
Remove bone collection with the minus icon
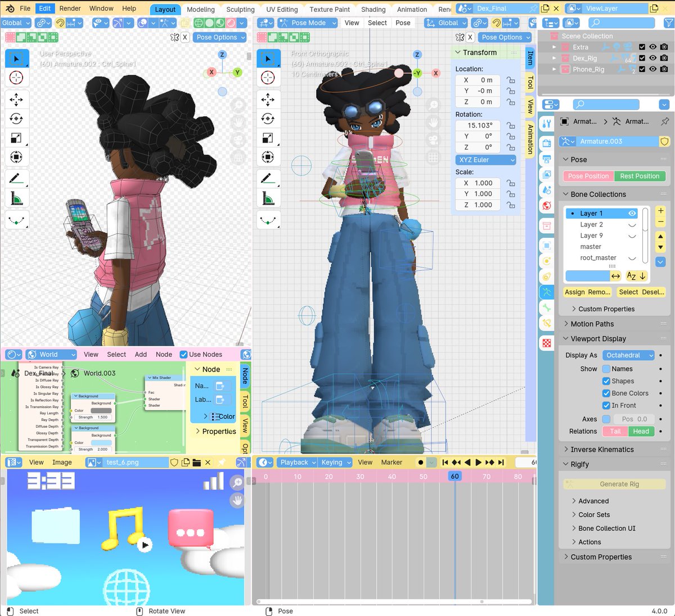(x=660, y=222)
